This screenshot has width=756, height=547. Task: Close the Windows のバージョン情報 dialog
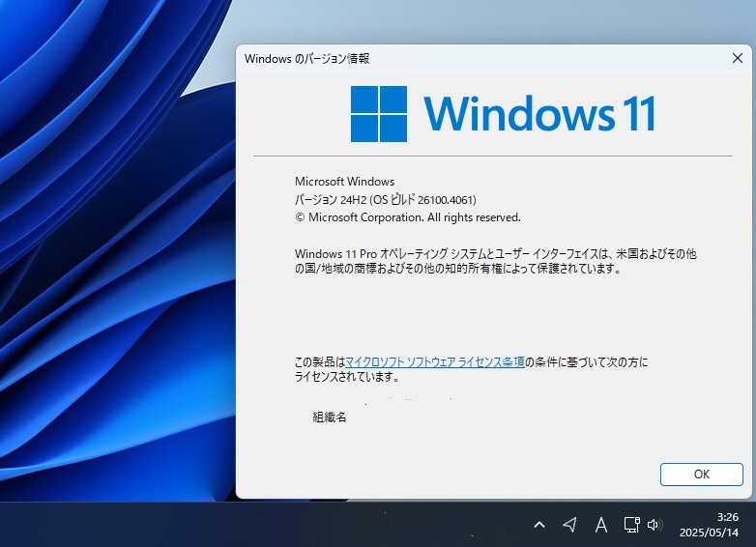pos(738,58)
